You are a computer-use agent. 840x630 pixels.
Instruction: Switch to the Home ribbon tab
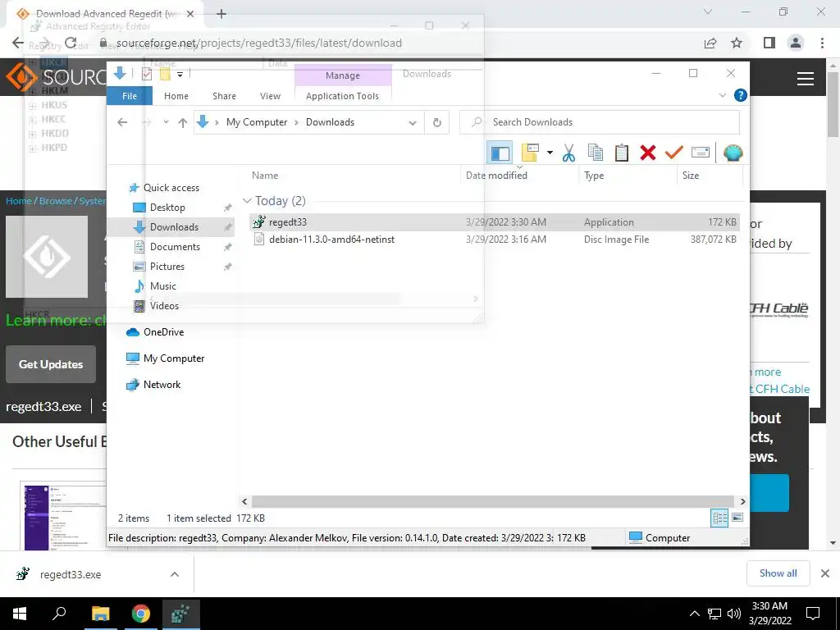point(176,96)
